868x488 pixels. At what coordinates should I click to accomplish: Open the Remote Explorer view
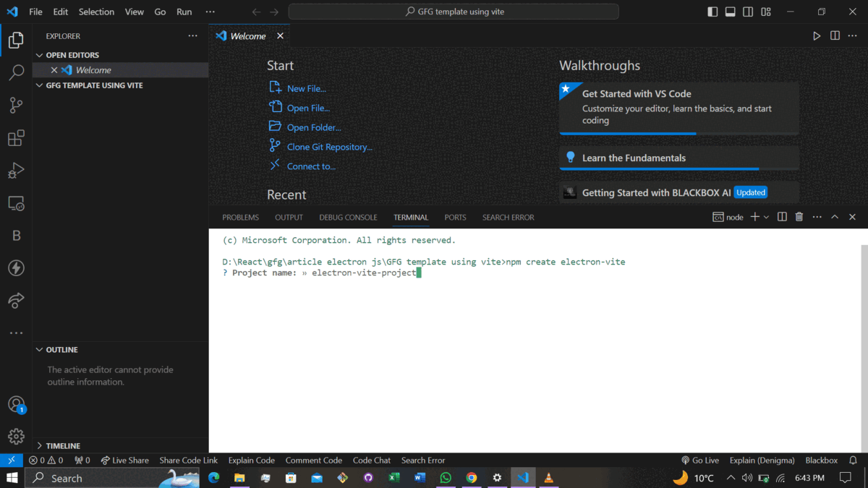click(x=16, y=203)
